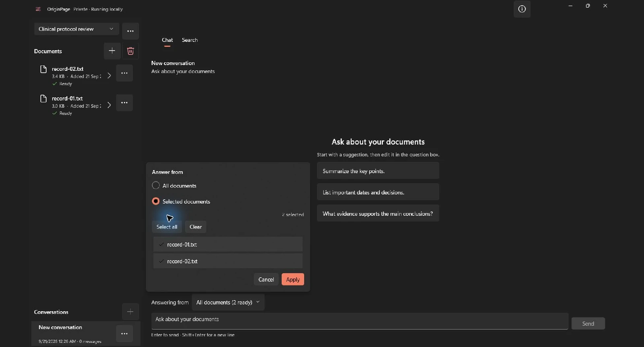This screenshot has height=347, width=644.
Task: Click the Send button
Action: (588, 324)
